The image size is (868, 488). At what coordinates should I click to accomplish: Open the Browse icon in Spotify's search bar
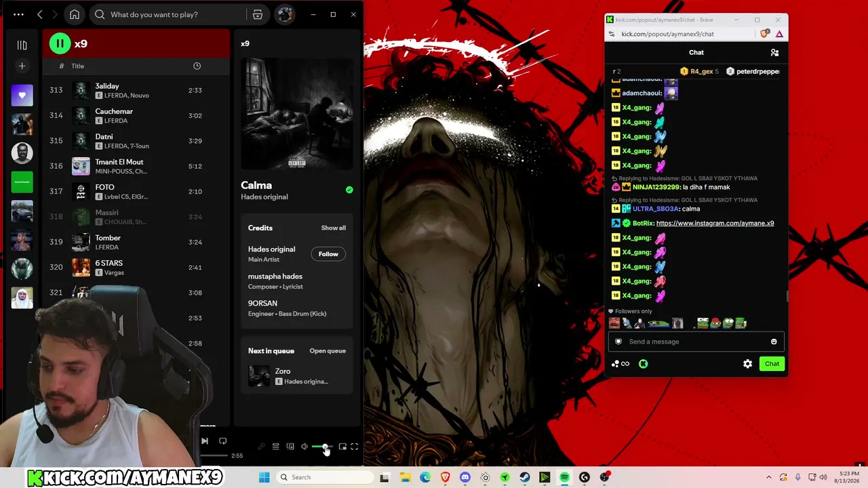coord(258,14)
